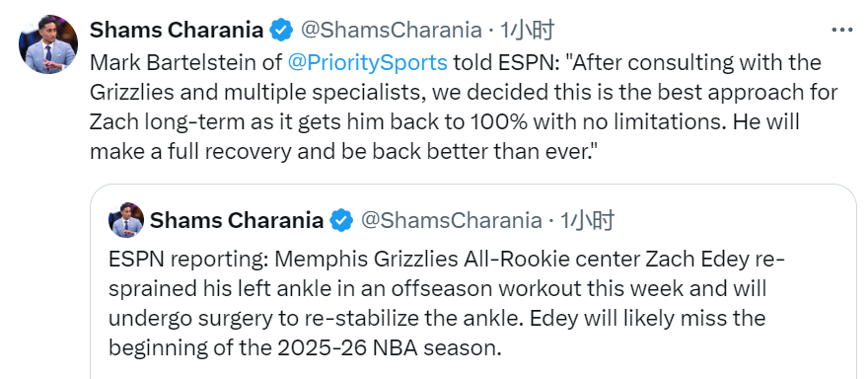Open the small avatar in the quoted tweet
Viewport: 868px width, 379px height.
point(126,220)
